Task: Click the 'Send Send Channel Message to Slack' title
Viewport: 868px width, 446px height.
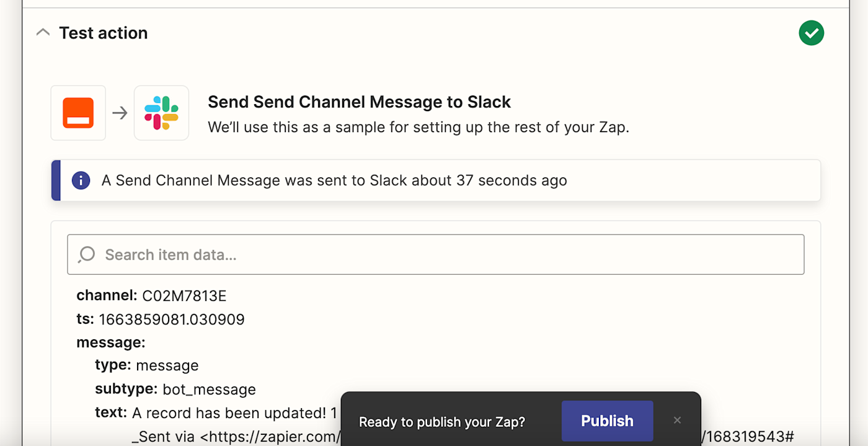Action: [359, 102]
